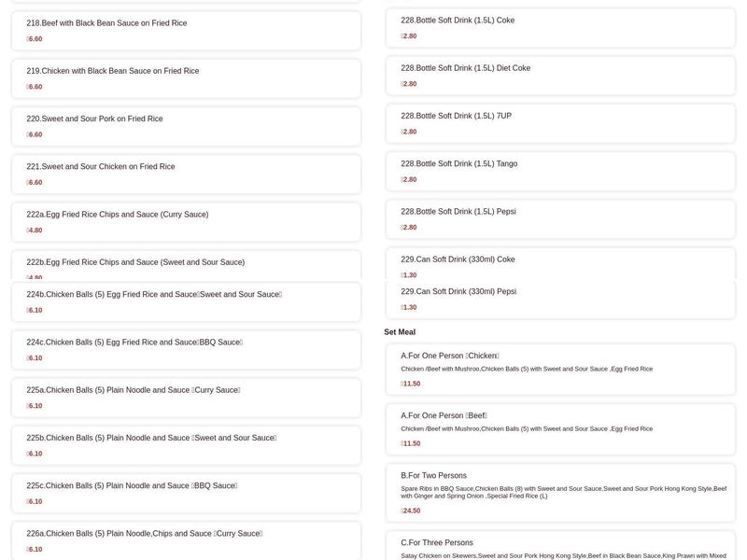The width and height of the screenshot is (747, 560).
Task: Pick 1.5L bottle of Tango
Action: 559,171
